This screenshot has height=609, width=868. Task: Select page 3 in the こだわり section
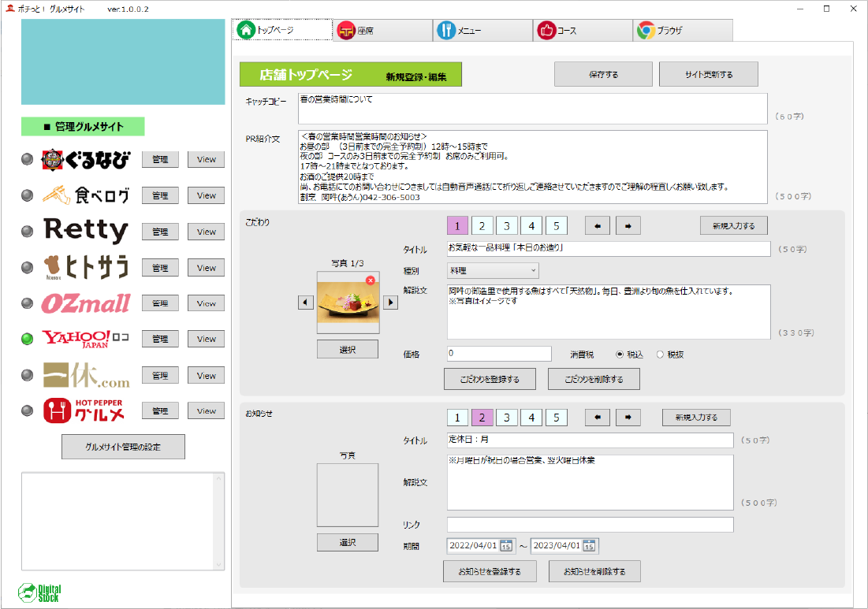click(x=505, y=226)
